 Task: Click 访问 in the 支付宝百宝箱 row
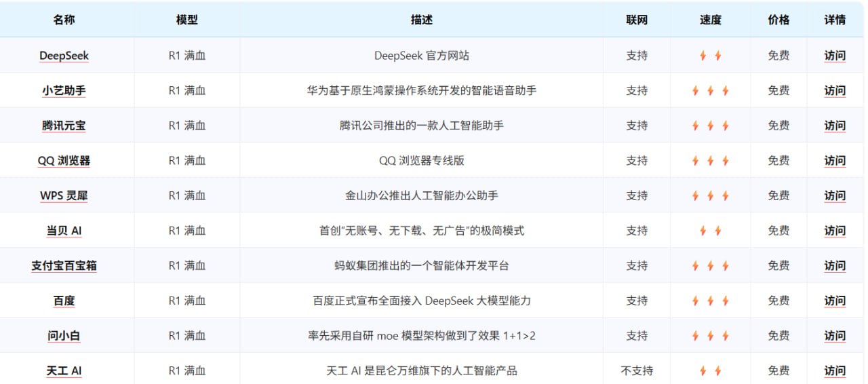835,266
